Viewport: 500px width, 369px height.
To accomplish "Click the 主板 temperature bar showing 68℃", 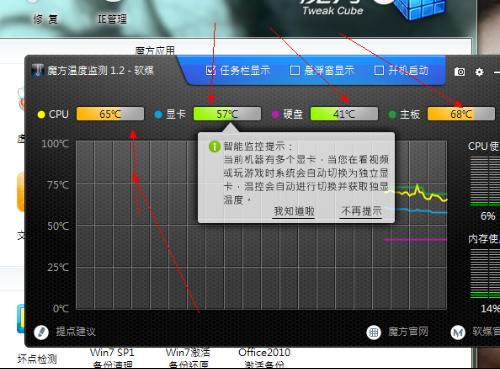I will pos(461,114).
